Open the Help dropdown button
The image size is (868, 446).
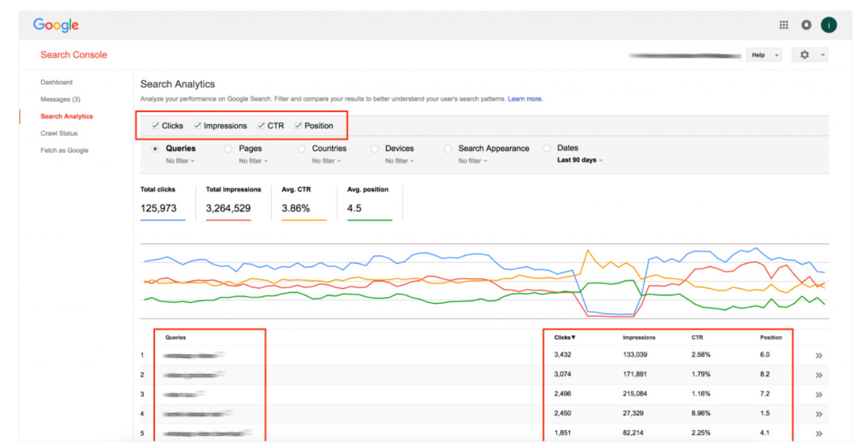[x=763, y=55]
